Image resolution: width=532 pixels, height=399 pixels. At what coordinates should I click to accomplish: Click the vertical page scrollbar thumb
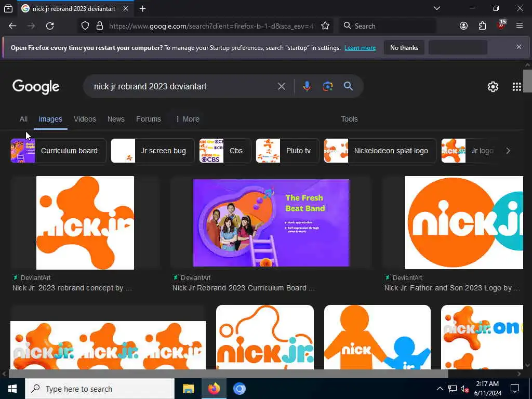[x=527, y=81]
